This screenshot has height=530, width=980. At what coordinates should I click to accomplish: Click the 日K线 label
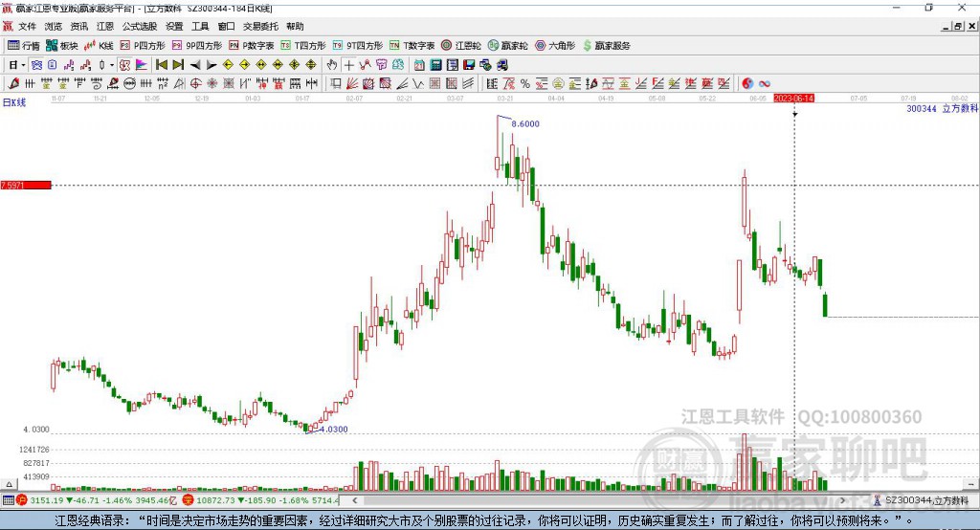click(14, 102)
